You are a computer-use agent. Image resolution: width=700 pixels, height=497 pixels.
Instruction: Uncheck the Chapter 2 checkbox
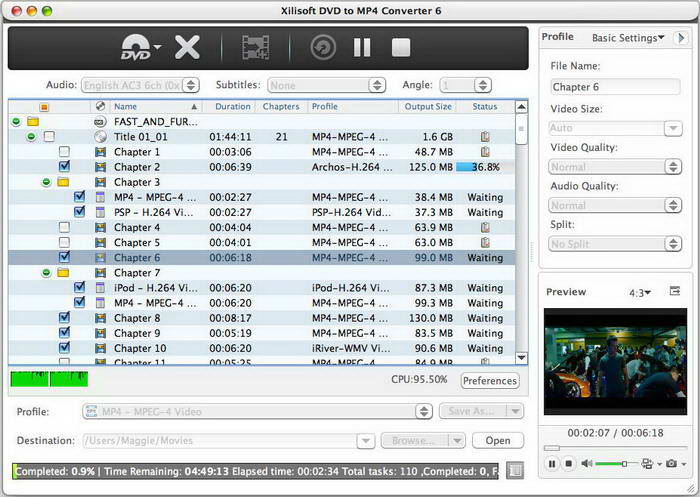tap(65, 167)
